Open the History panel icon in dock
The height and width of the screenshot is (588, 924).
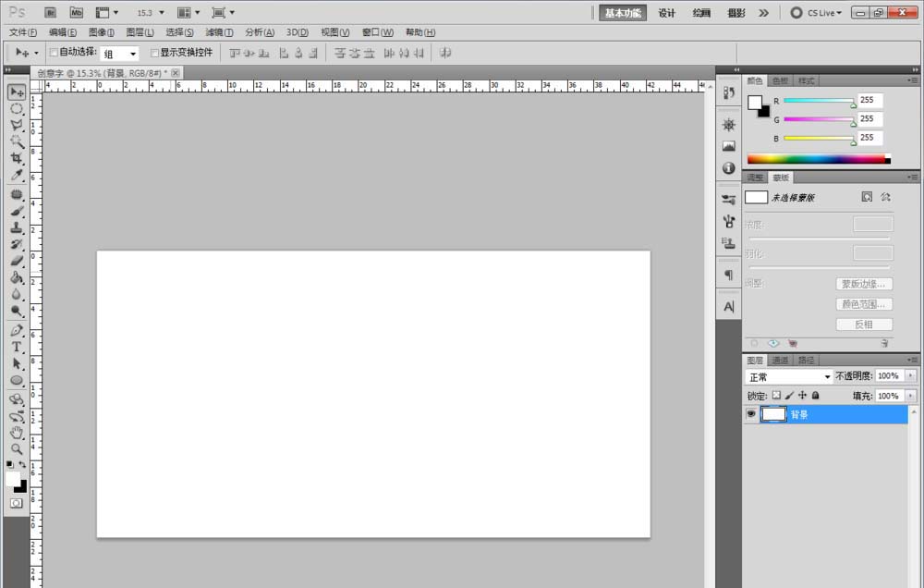pos(729,92)
